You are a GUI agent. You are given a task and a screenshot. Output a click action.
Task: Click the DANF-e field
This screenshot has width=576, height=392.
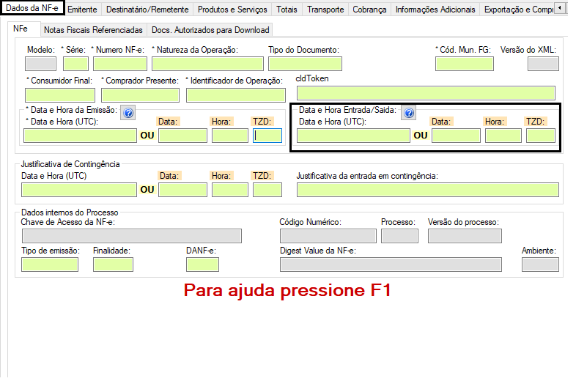pyautogui.click(x=202, y=265)
